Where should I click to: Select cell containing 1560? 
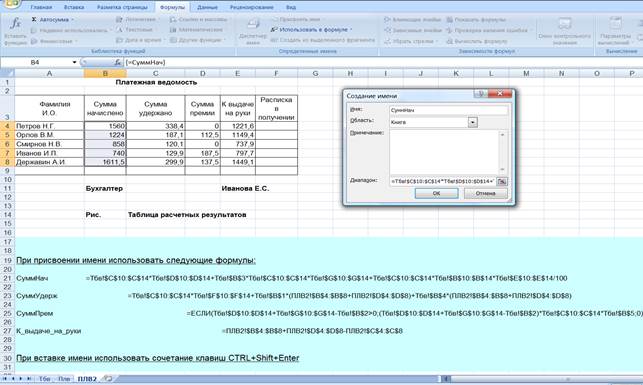click(x=105, y=126)
